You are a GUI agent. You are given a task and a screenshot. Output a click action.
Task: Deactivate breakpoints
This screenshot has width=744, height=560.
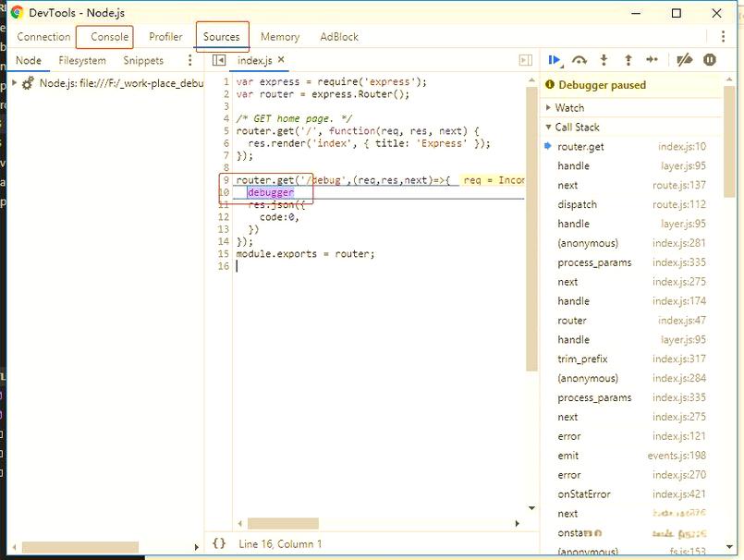pyautogui.click(x=685, y=60)
